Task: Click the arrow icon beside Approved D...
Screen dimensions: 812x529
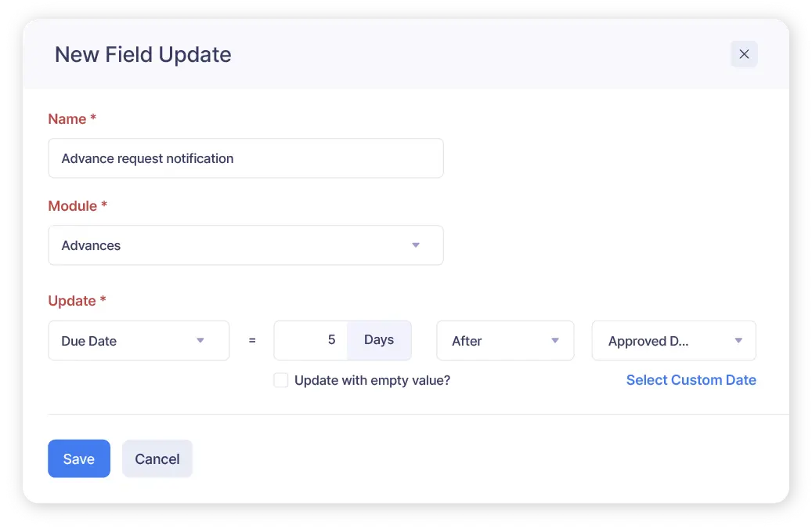Action: [x=738, y=340]
